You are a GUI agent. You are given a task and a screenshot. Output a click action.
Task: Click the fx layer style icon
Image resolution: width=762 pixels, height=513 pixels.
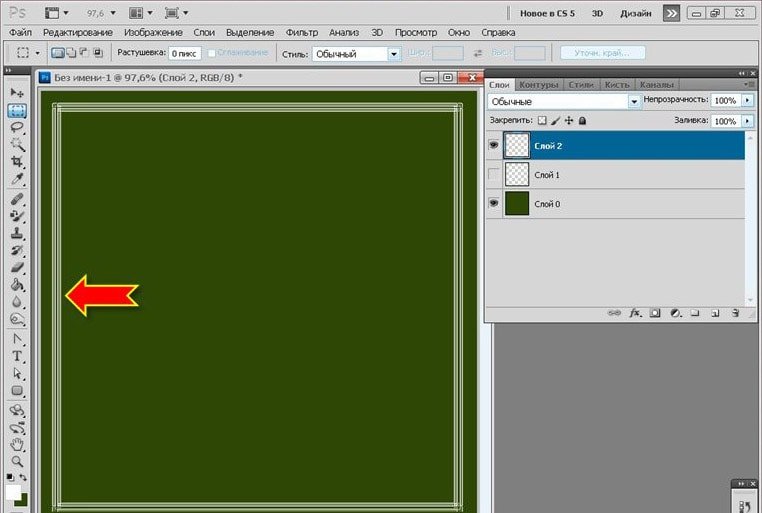(634, 313)
